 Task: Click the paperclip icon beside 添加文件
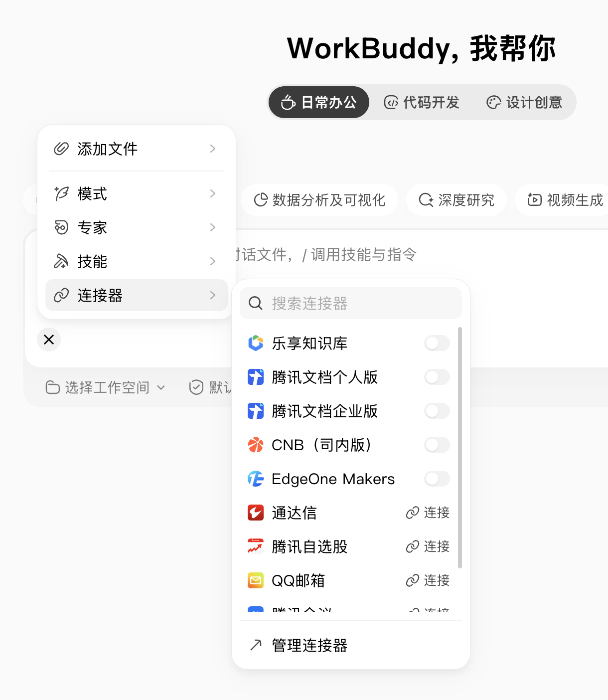click(61, 149)
